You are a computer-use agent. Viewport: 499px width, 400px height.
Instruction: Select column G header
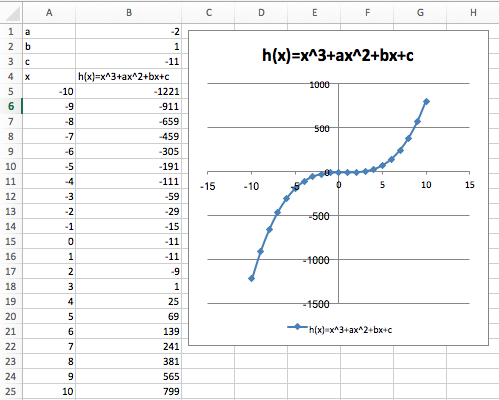420,13
